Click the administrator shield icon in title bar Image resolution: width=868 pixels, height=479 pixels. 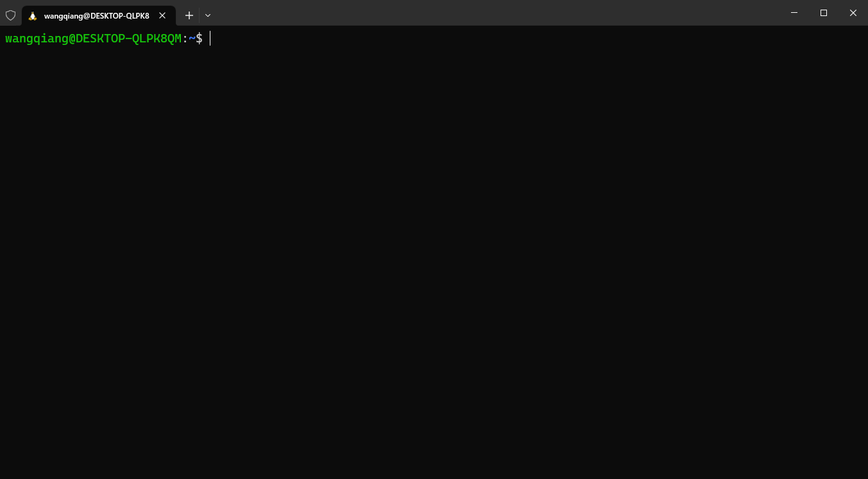click(x=10, y=15)
